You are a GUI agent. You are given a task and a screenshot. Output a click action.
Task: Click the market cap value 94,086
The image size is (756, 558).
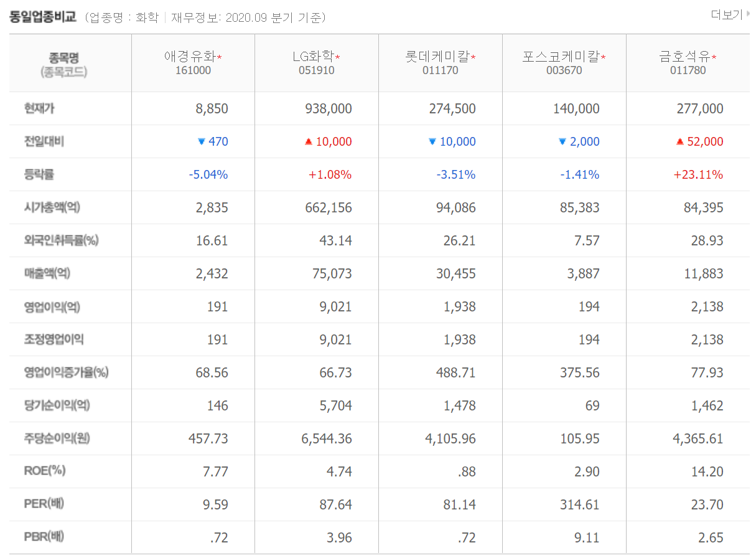tap(456, 208)
